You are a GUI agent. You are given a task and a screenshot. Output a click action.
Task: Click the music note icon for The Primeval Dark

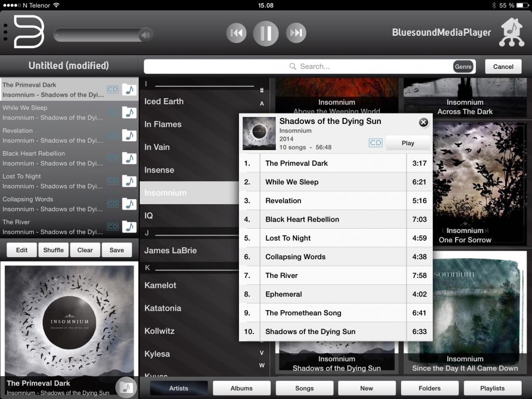(129, 90)
